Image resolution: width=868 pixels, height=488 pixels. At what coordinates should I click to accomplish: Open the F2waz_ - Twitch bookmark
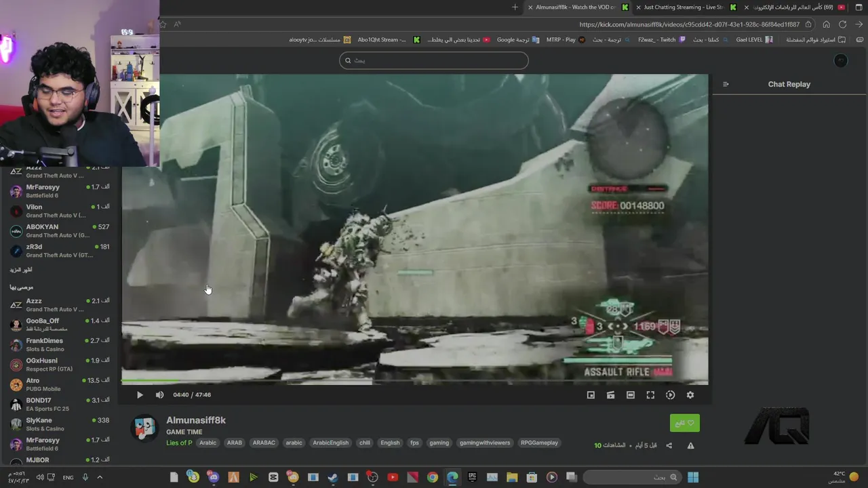tap(662, 40)
